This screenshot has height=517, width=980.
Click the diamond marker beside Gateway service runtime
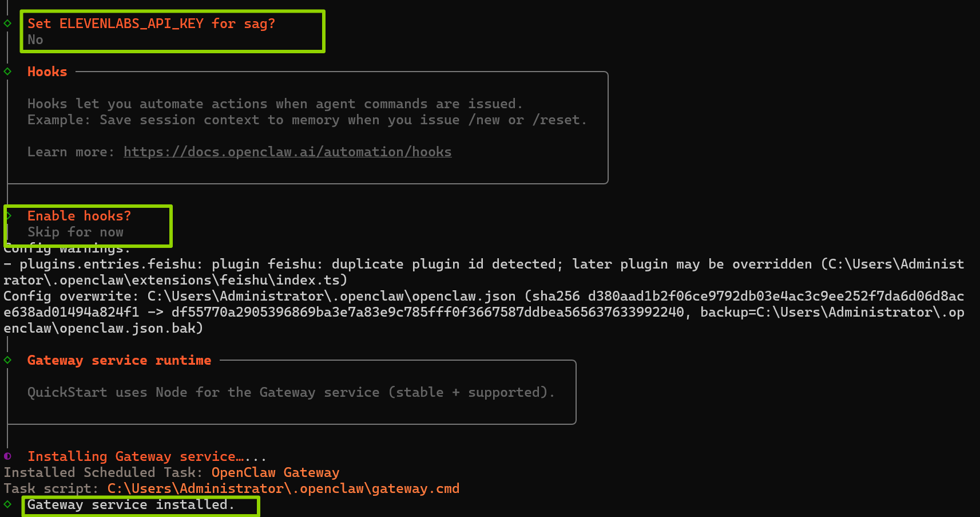coord(7,360)
